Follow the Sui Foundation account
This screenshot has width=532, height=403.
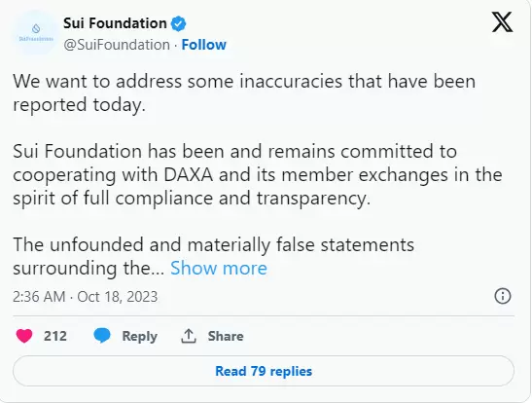pos(203,45)
